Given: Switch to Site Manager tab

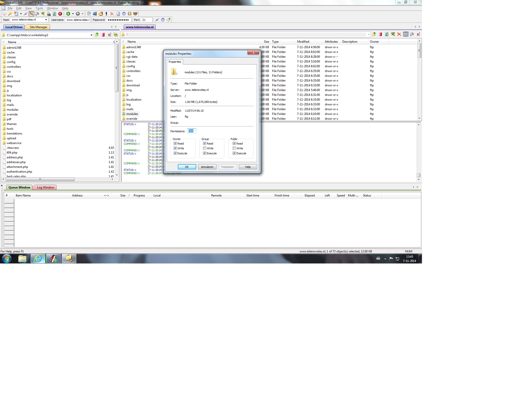Looking at the screenshot, I should click(x=38, y=27).
